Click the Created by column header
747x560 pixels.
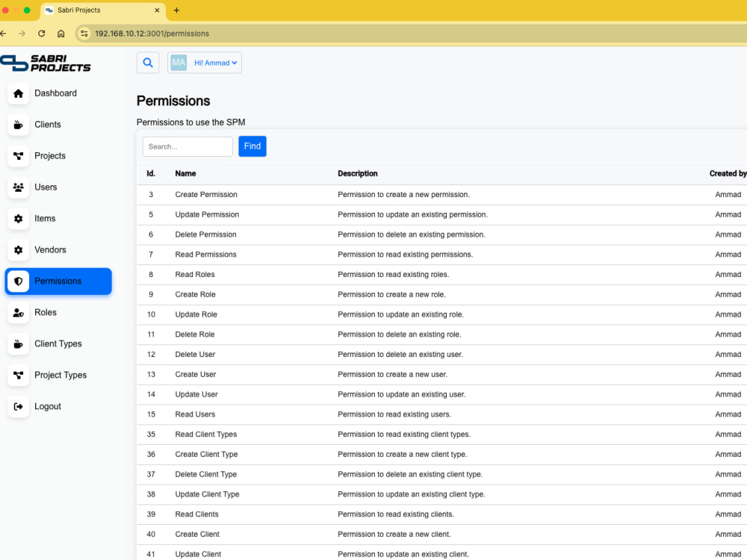pyautogui.click(x=728, y=173)
